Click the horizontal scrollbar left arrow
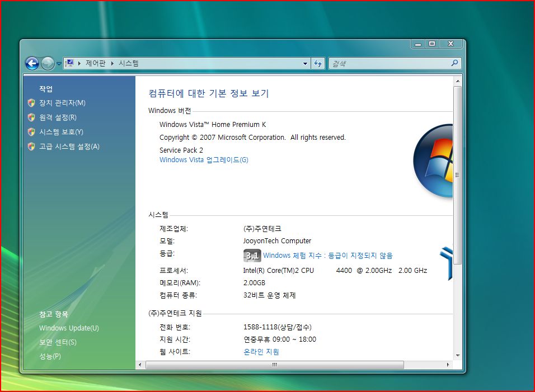Viewport: 535px width, 392px height. tap(140, 365)
